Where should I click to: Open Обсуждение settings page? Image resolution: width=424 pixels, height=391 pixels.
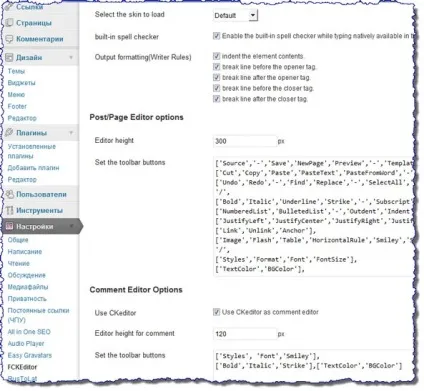26,275
